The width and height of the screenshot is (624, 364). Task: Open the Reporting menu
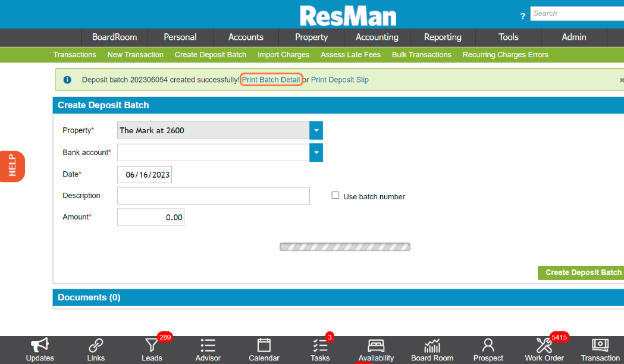(443, 37)
